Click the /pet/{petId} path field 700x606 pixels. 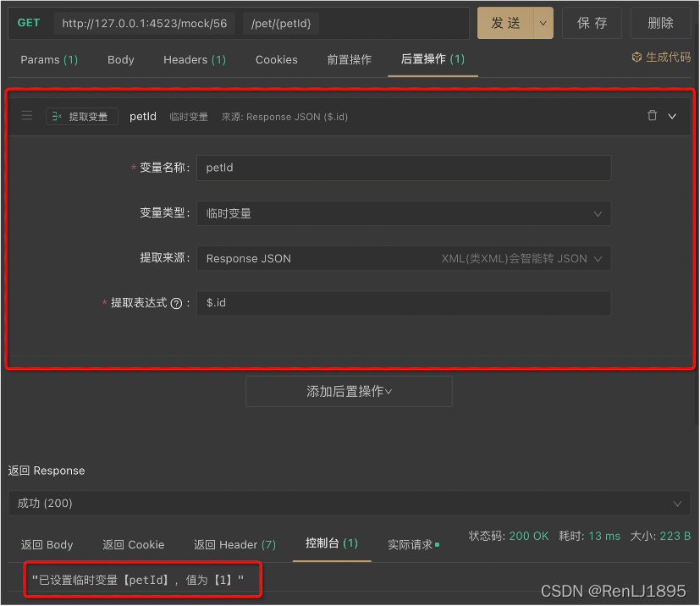[x=281, y=23]
